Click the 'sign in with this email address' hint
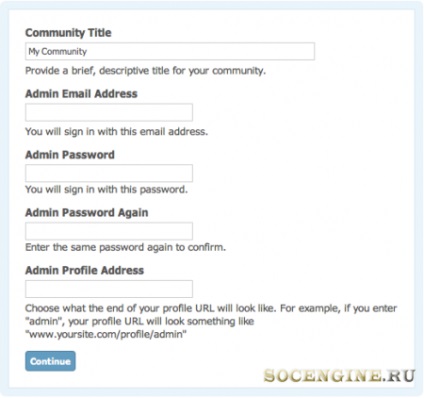Viewport: 424px width, 398px height. coord(117,132)
